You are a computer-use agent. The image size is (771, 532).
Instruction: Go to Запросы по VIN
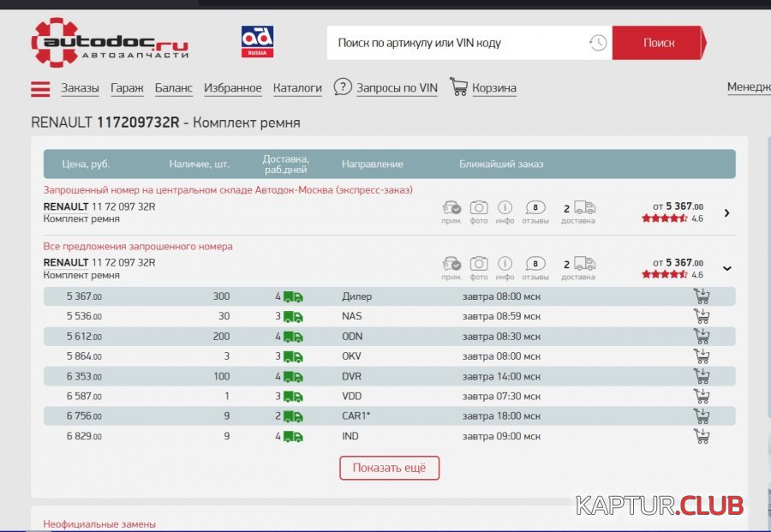397,88
